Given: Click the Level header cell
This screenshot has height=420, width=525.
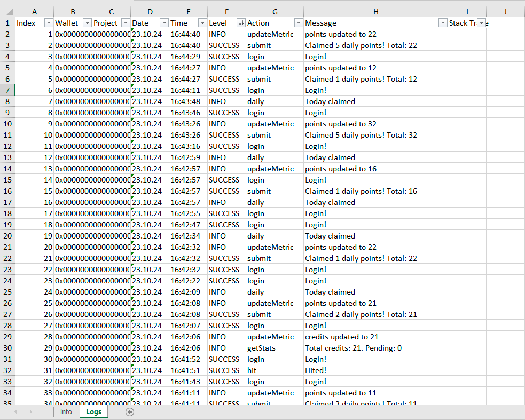Looking at the screenshot, I should [226, 23].
